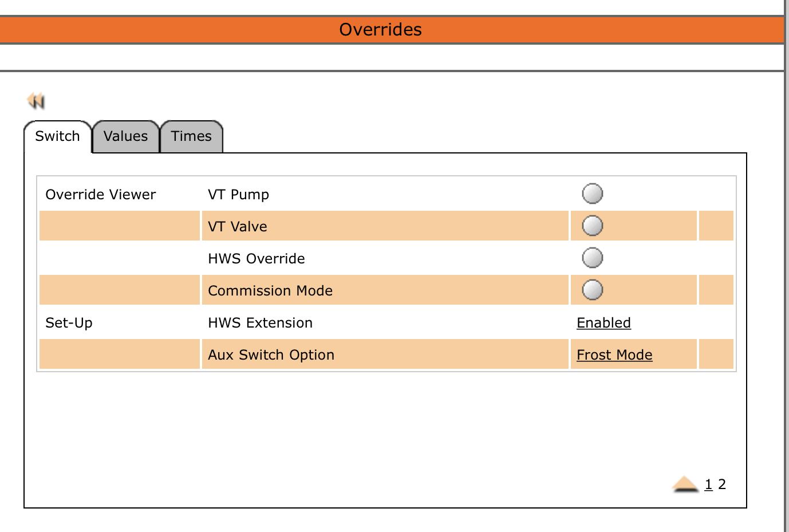
Task: Click the HWS Extension row label
Action: point(260,323)
